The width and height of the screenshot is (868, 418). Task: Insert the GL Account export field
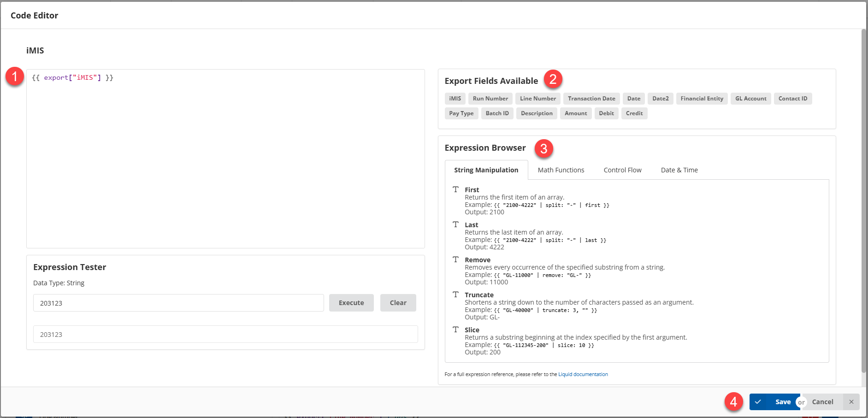click(750, 99)
